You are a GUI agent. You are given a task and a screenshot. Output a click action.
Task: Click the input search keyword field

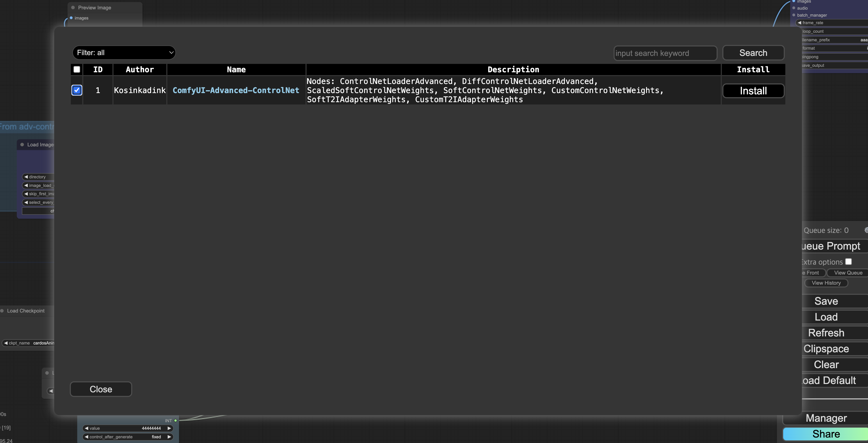[665, 53]
